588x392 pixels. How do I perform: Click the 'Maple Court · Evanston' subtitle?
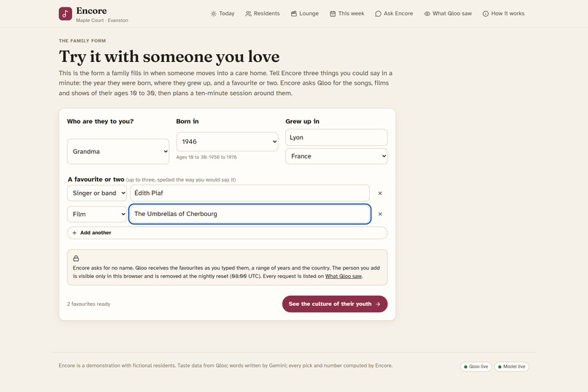click(102, 20)
